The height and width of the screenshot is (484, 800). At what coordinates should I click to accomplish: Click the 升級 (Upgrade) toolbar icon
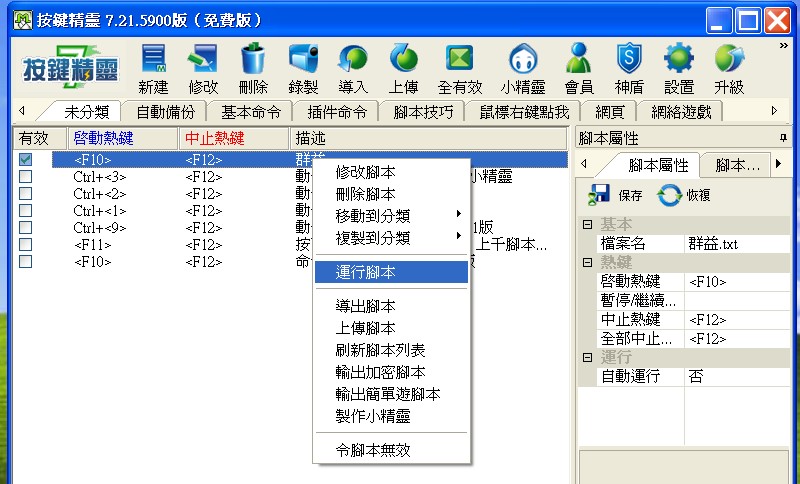[x=729, y=58]
